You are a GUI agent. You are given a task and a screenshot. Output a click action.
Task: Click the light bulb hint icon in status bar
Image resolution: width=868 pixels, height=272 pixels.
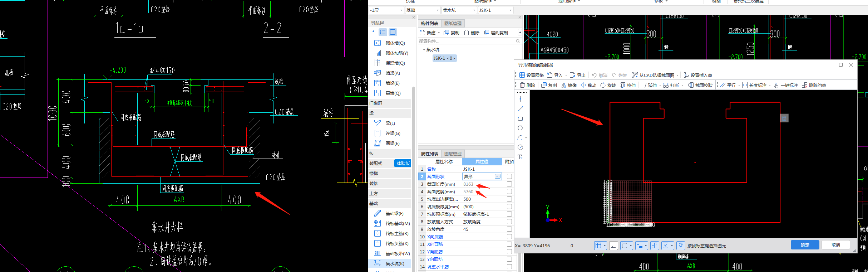point(681,246)
